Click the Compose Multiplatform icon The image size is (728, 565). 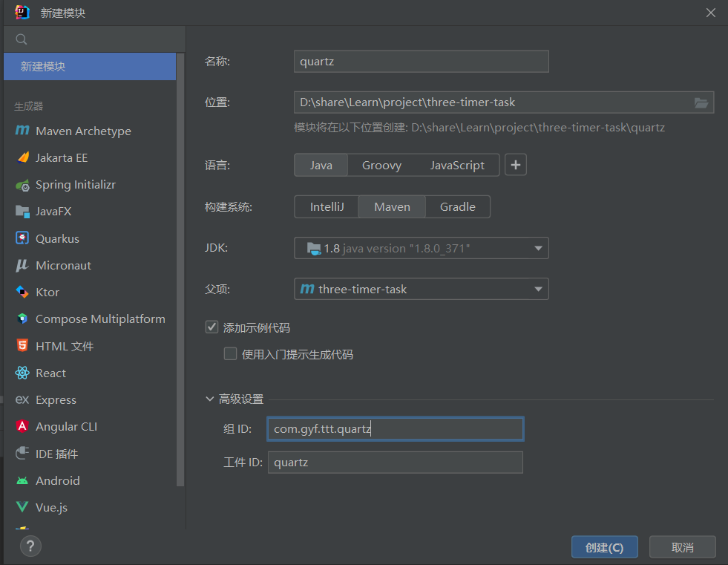pos(22,319)
